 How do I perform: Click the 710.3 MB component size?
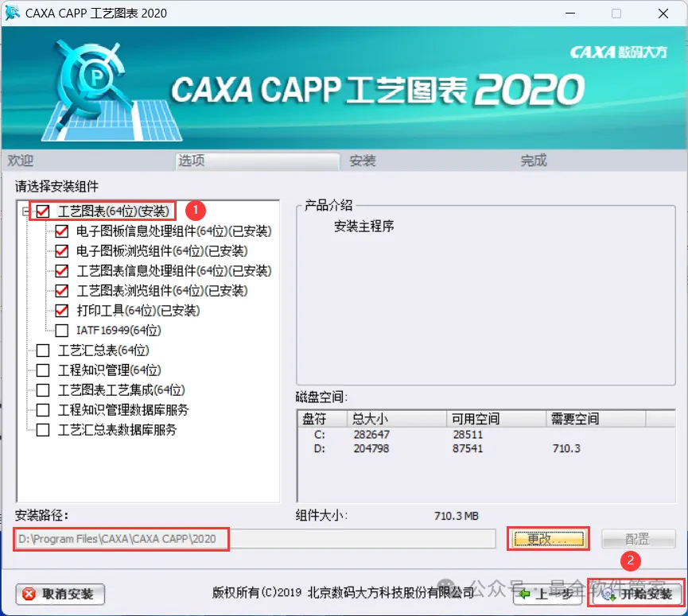coord(457,516)
